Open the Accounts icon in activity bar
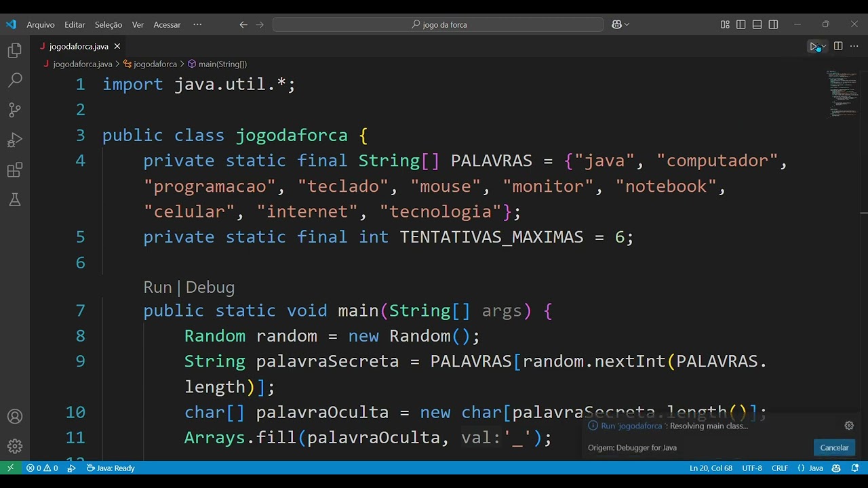This screenshot has height=488, width=868. 15,416
